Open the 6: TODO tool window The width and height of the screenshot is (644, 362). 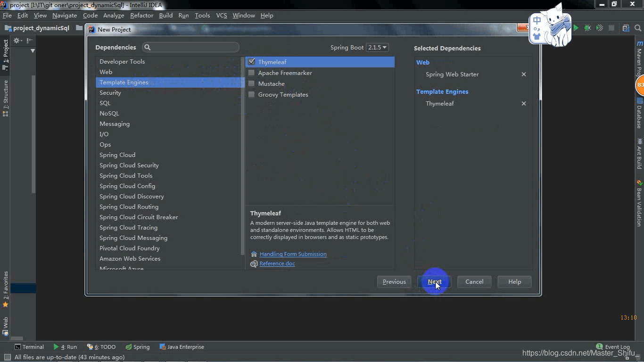coord(101,347)
